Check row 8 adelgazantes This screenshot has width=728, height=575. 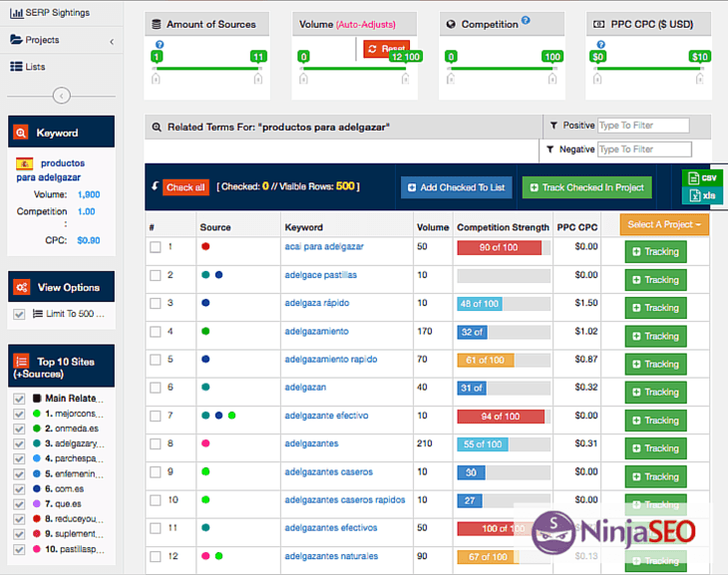[156, 443]
